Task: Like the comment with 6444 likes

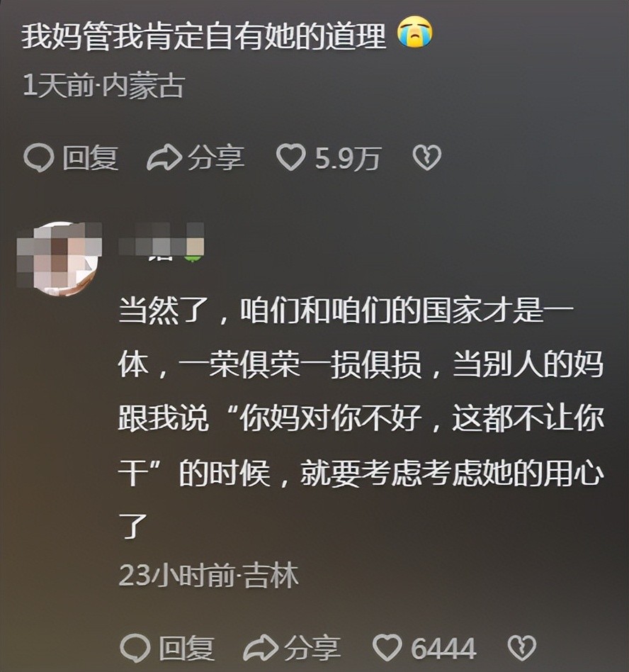Action: point(387,647)
